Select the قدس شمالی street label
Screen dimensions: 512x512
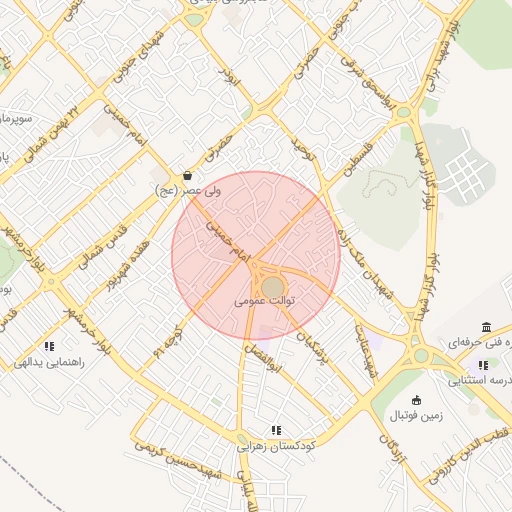pos(103,247)
